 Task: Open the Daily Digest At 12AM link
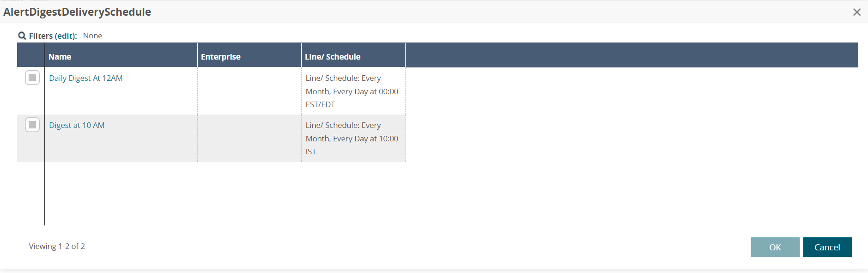coord(85,78)
